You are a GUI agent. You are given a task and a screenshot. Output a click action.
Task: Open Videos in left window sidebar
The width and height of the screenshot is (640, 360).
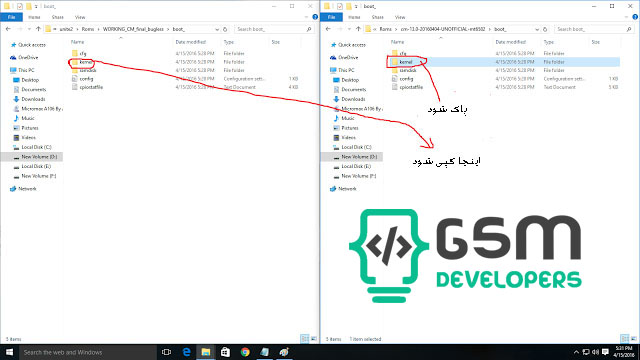click(25, 138)
